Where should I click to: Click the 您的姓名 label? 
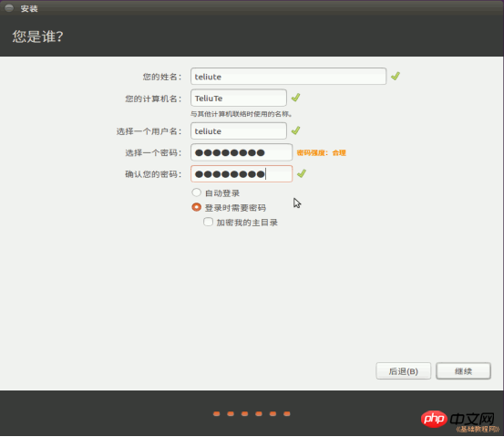162,77
